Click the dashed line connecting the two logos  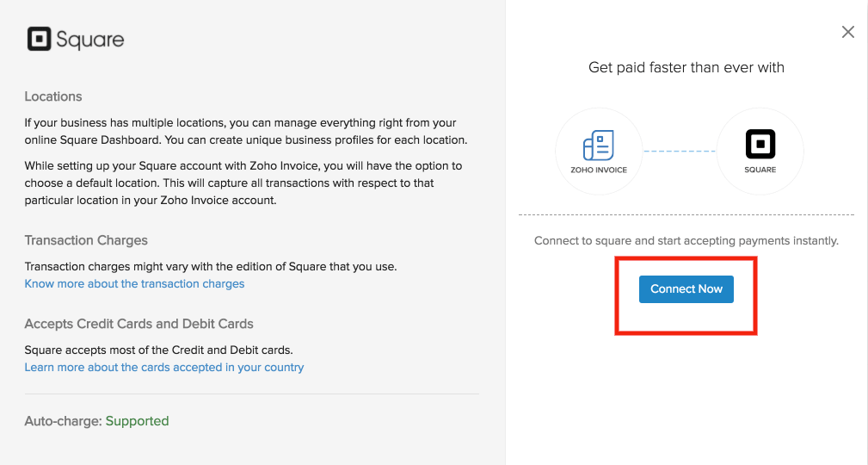click(x=679, y=152)
